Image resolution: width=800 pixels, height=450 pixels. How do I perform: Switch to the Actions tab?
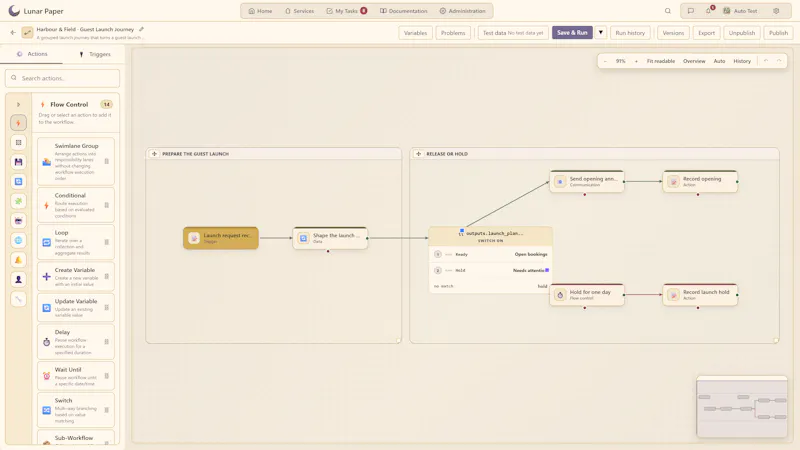tap(32, 54)
